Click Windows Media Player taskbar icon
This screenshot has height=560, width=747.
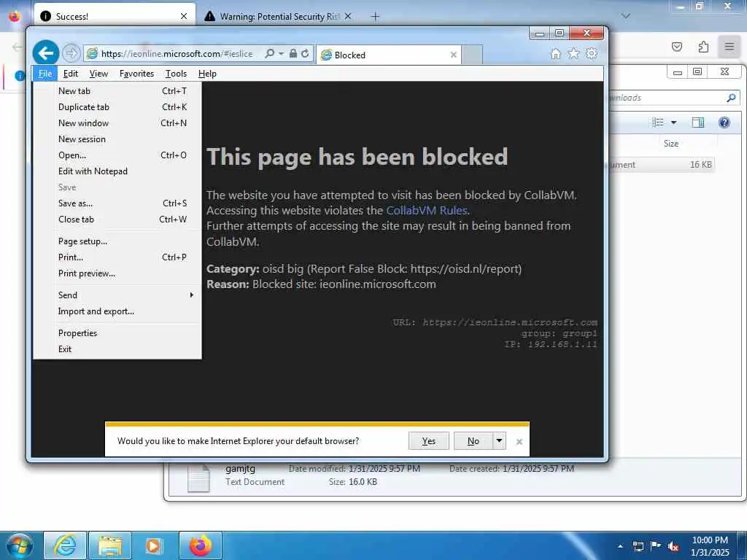(153, 545)
